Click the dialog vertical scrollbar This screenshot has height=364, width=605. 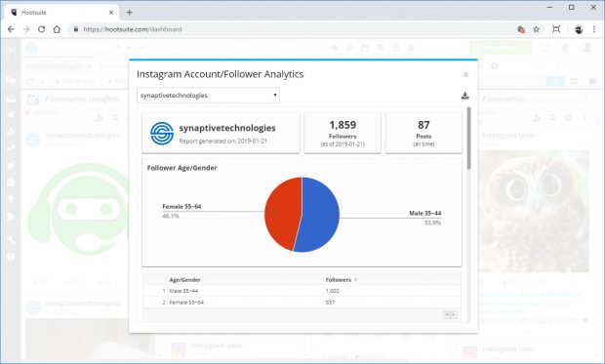[x=468, y=139]
